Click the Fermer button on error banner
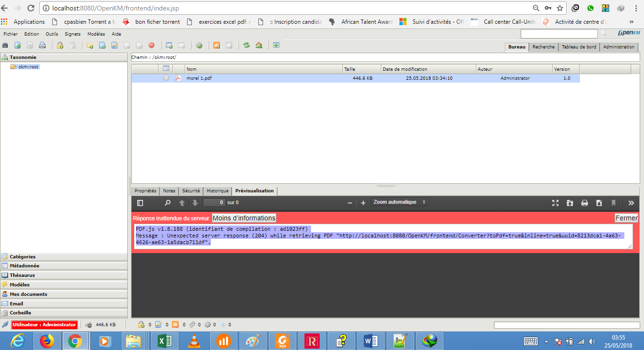Screen dimensions: 644x350 pos(626,218)
